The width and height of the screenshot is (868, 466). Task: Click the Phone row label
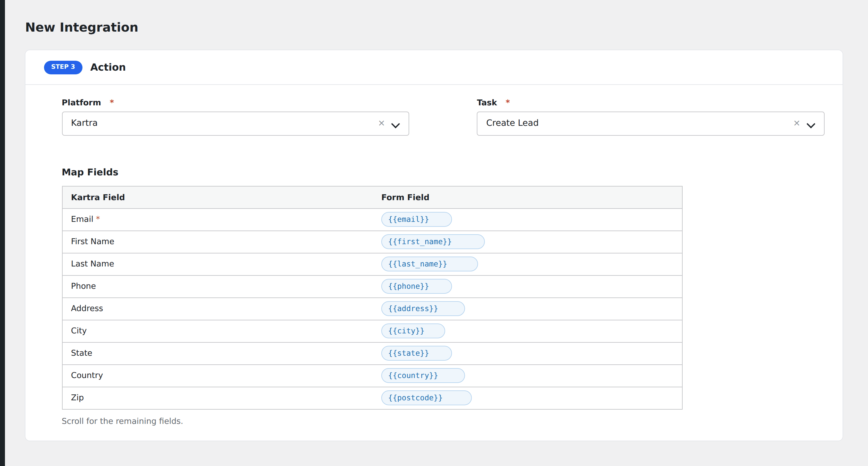point(83,286)
